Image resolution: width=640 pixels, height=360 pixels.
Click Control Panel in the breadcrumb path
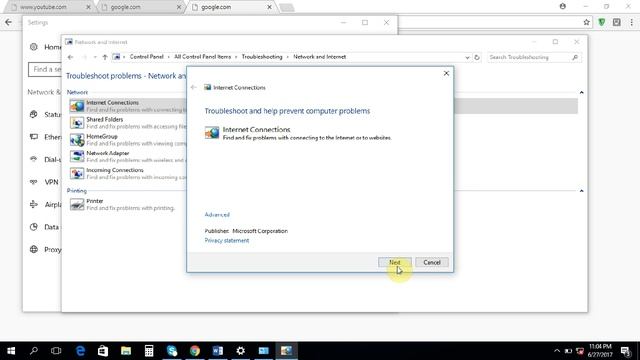pos(147,57)
